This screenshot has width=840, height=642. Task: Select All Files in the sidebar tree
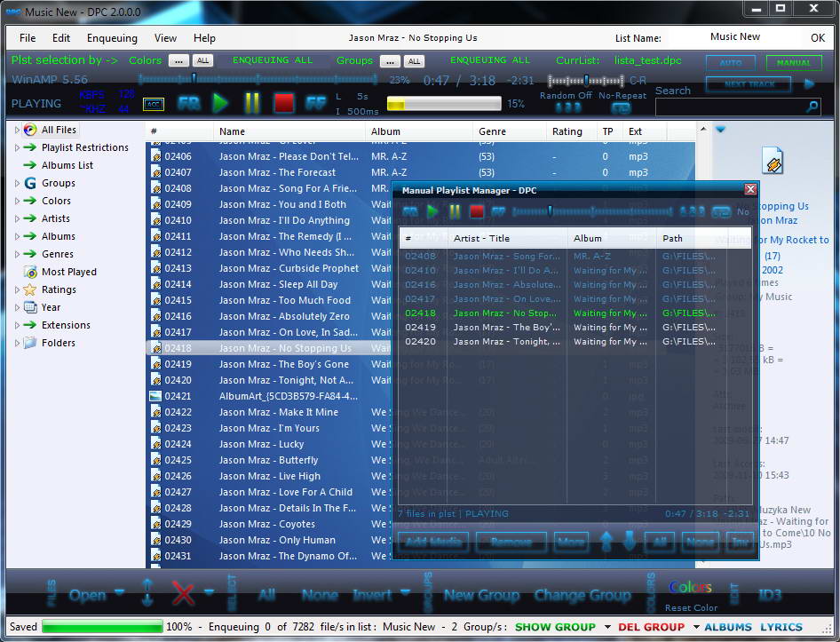pyautogui.click(x=59, y=130)
